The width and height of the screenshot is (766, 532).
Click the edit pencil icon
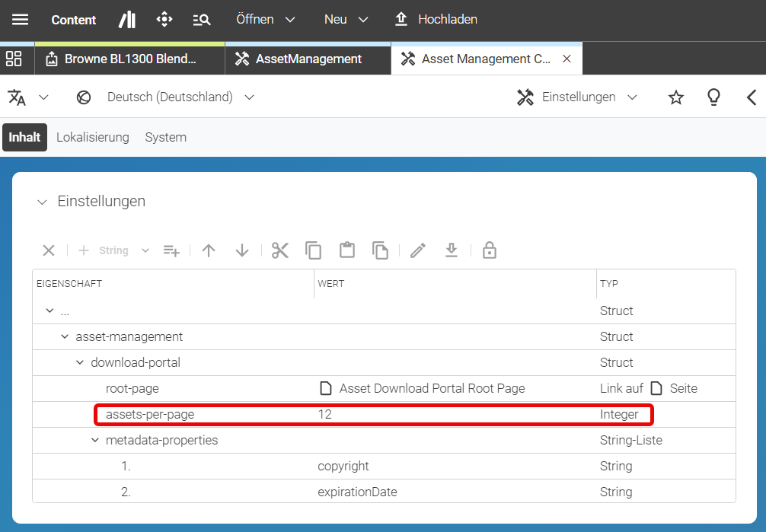coord(418,250)
